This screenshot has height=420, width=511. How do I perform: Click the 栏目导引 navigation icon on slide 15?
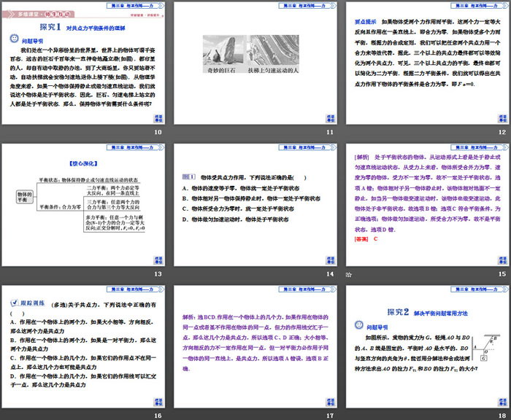502,260
